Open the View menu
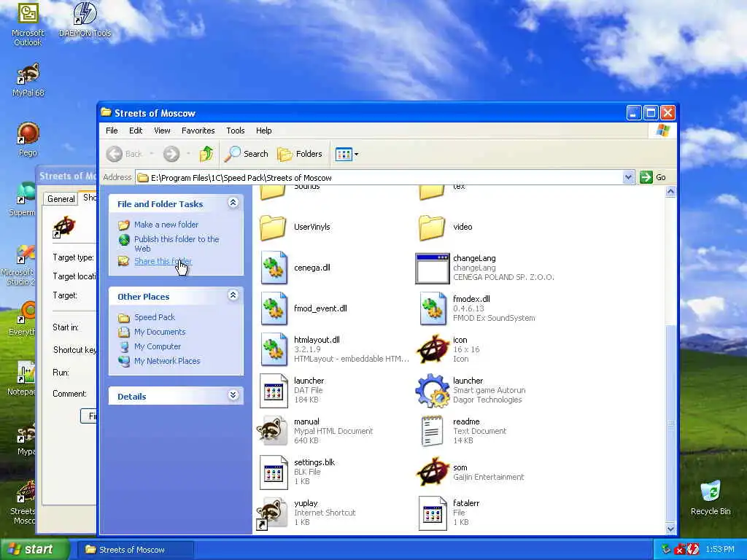Viewport: 747px width, 560px height. (162, 131)
